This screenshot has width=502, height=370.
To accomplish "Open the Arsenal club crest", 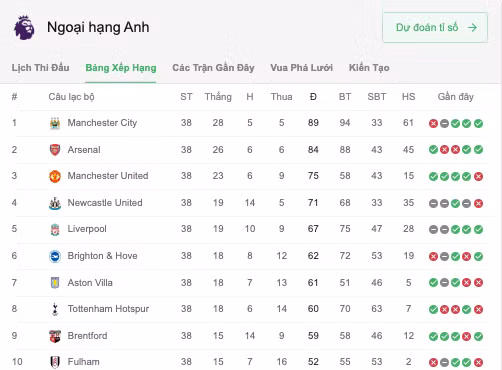I will click(55, 150).
